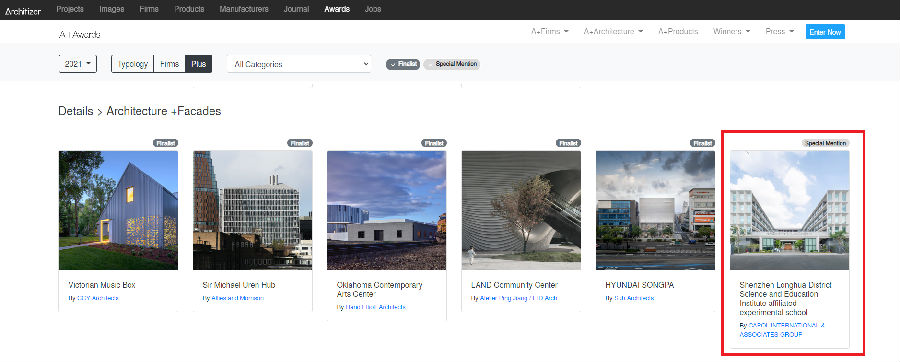Image resolution: width=900 pixels, height=362 pixels.
Task: Open the Victorian Music Box project title
Action: tap(102, 285)
